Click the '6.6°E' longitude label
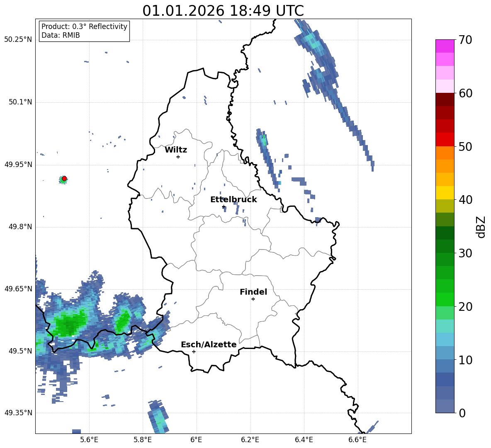Image resolution: width=491 pixels, height=448 pixels. click(357, 440)
